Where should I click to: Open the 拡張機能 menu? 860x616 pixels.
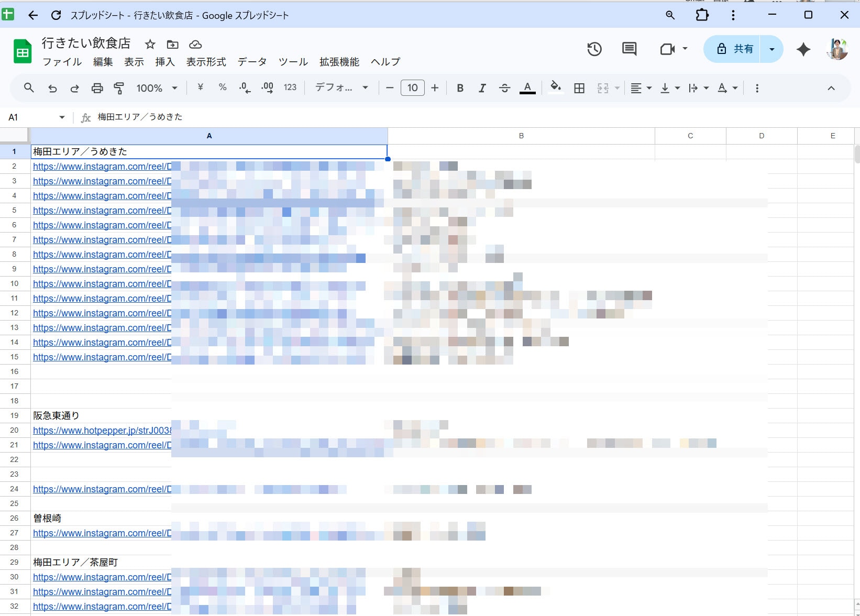tap(339, 62)
